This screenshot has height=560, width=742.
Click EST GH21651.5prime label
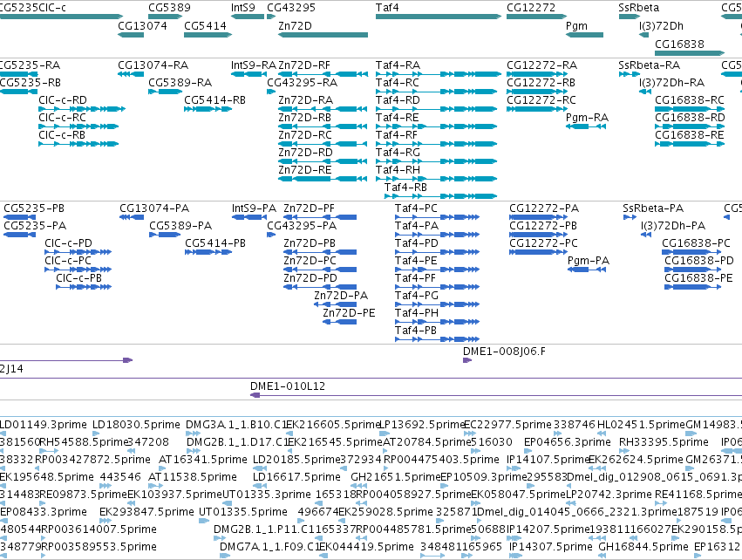tap(396, 476)
